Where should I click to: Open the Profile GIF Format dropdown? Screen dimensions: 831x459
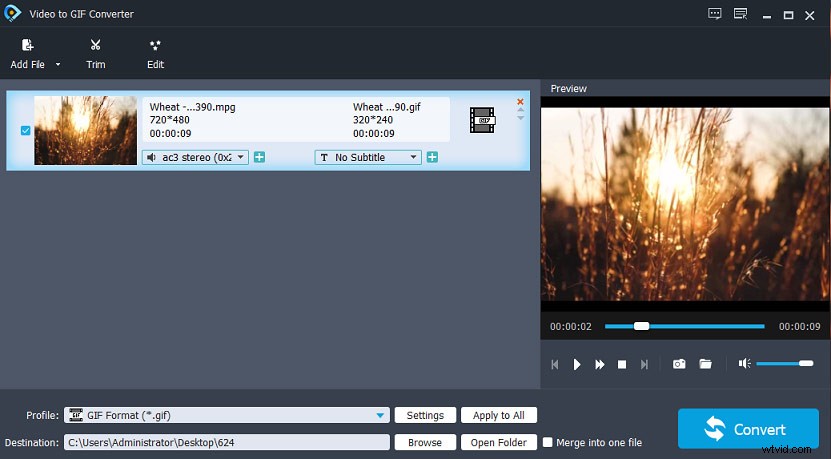click(x=227, y=415)
